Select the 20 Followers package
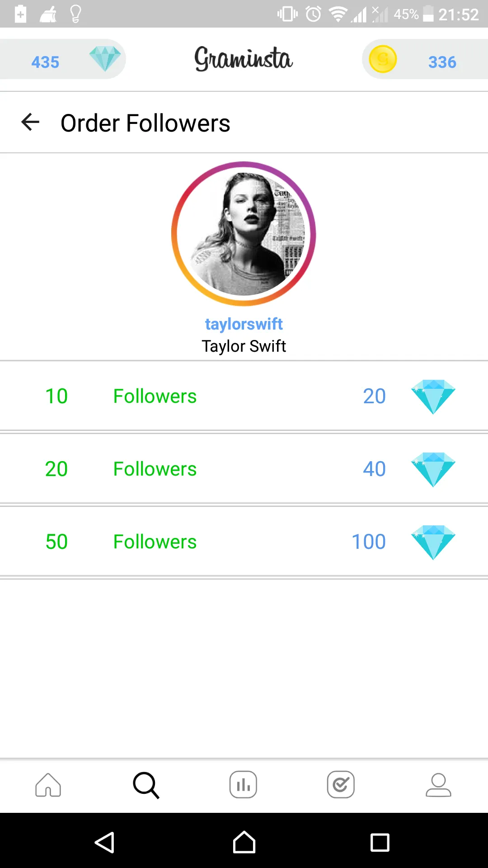Screen dimensions: 488x868 coord(244,469)
